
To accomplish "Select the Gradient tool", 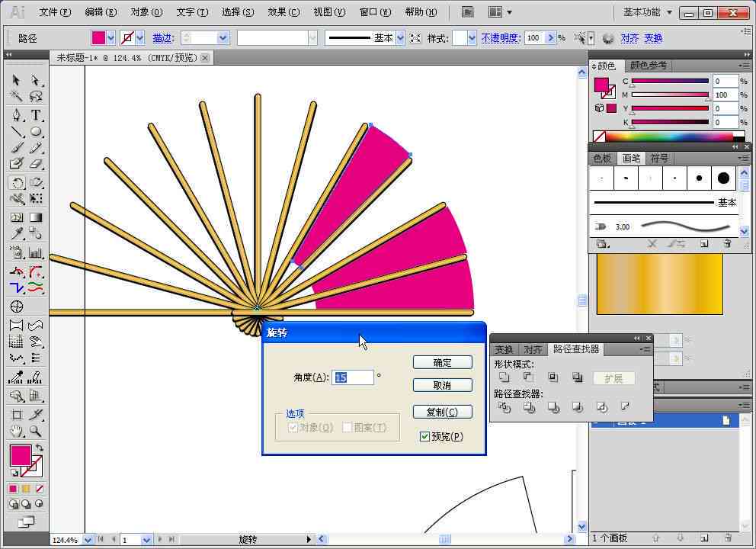I will point(35,217).
